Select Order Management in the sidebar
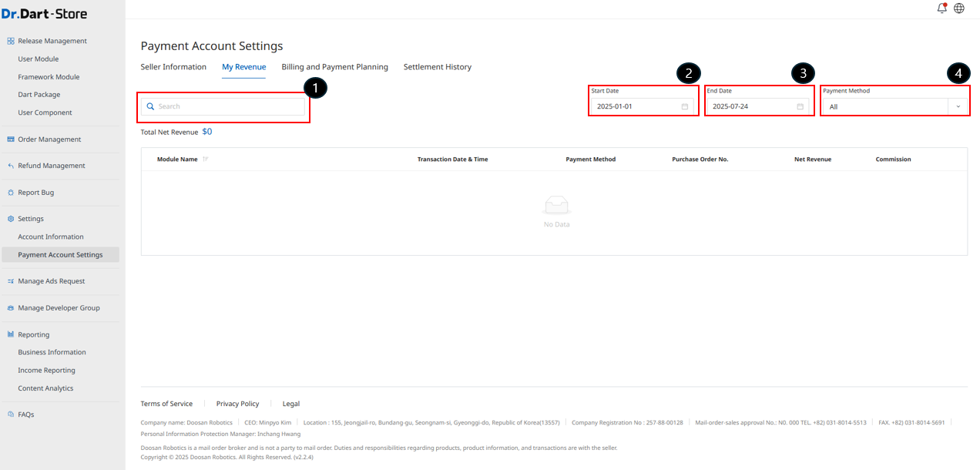 [49, 139]
